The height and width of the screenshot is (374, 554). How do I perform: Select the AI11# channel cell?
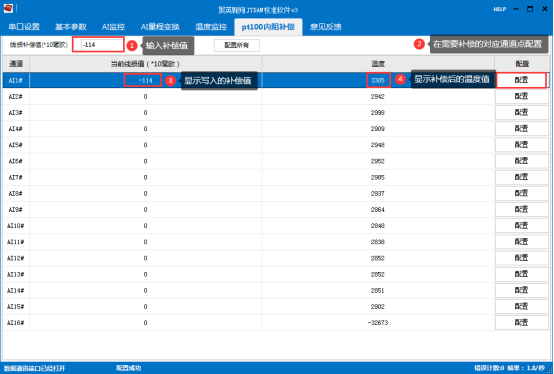pos(16,242)
